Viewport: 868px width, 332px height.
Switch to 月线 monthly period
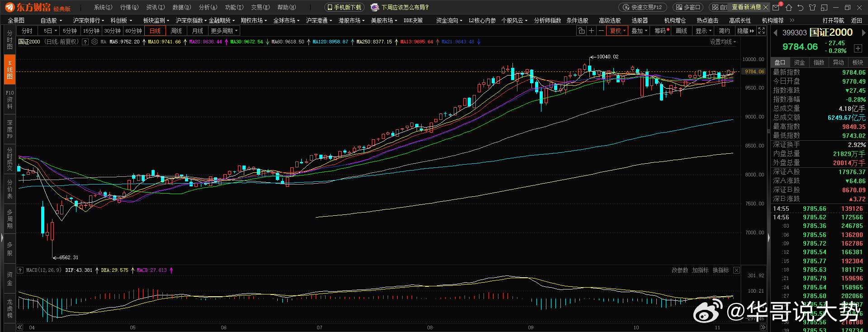pos(198,31)
